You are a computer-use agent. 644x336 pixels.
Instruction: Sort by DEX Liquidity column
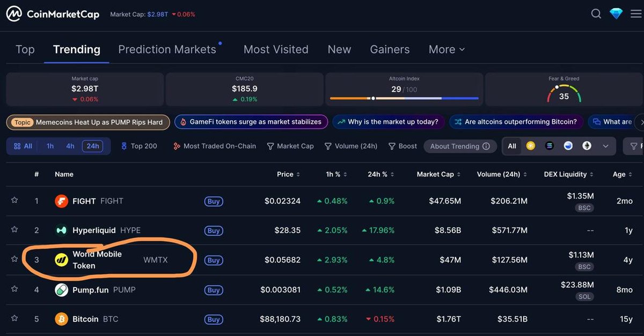pyautogui.click(x=569, y=174)
